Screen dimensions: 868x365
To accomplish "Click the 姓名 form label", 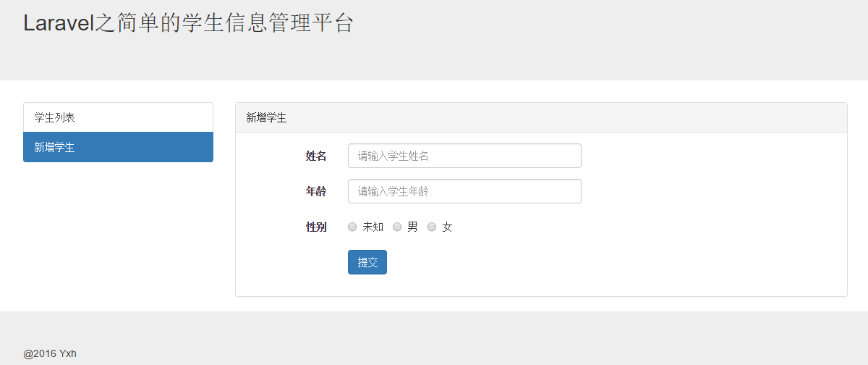I will [316, 156].
